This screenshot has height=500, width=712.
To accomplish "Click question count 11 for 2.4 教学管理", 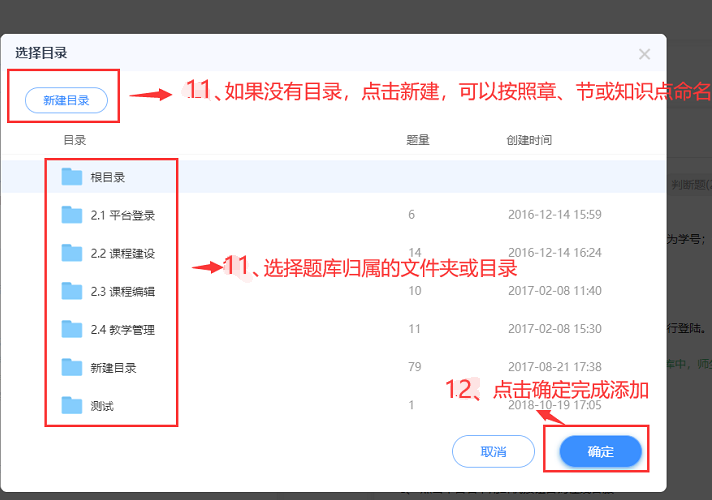I will point(414,329).
